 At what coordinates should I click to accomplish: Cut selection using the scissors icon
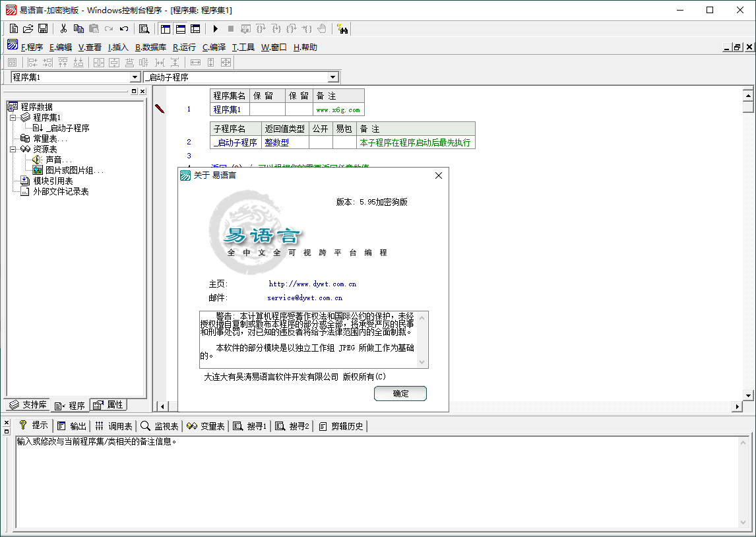pos(64,28)
